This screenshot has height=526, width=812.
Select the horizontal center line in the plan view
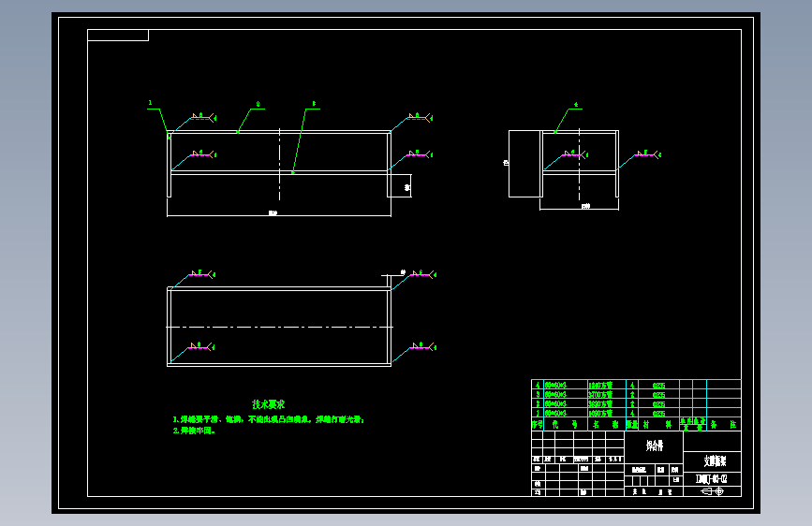coord(279,328)
